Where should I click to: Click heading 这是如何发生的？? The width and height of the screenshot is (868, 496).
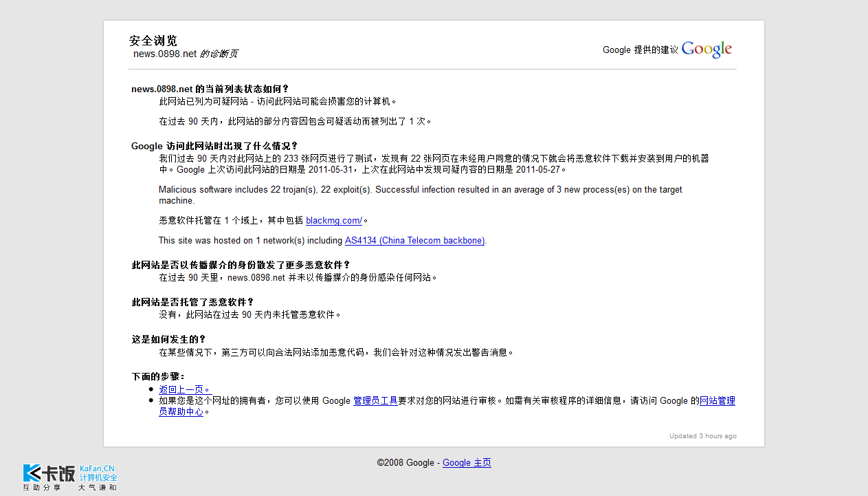(x=169, y=339)
